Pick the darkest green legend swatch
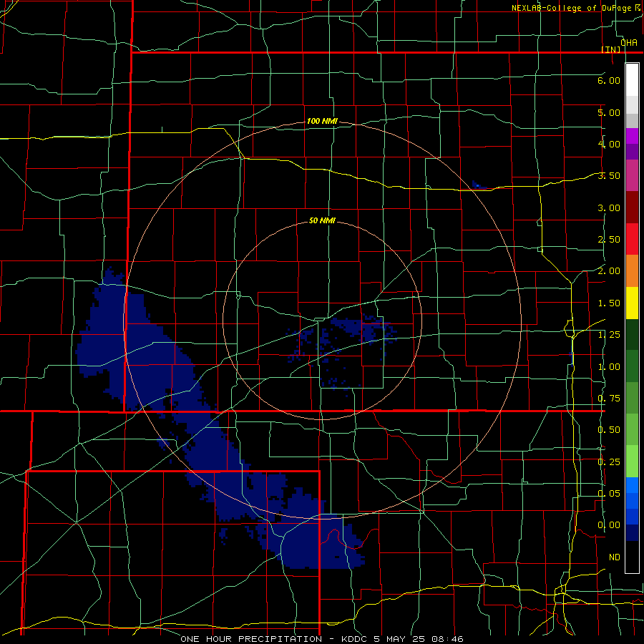 632,335
